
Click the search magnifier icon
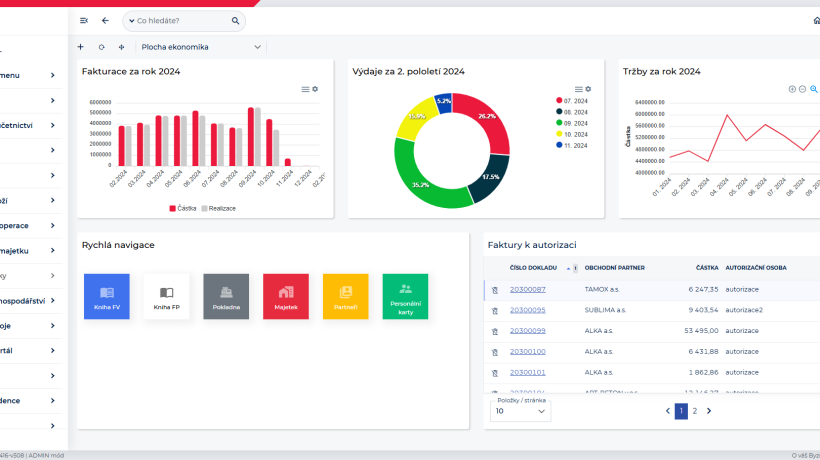click(236, 20)
